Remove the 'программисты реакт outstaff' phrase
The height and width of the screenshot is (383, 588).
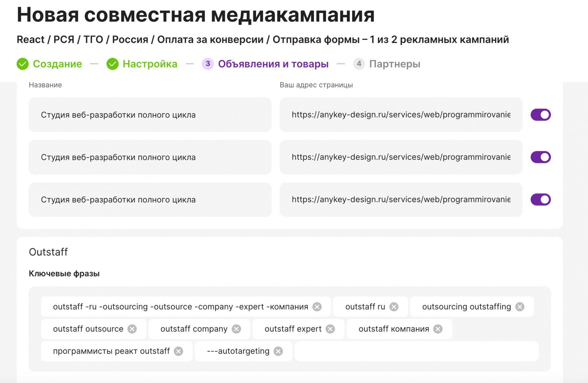pyautogui.click(x=178, y=351)
